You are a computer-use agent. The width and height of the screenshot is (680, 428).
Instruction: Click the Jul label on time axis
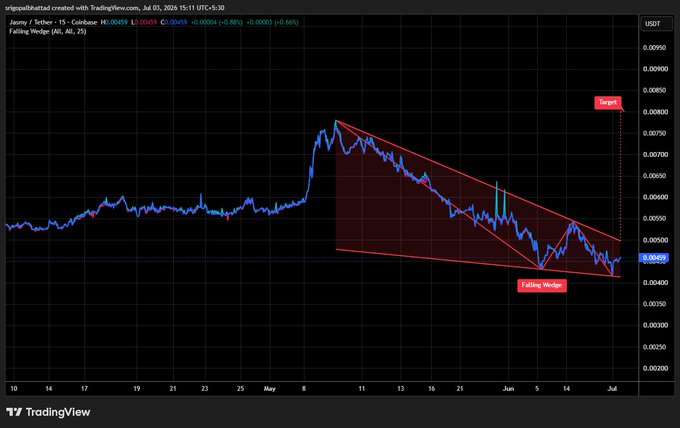pos(612,389)
